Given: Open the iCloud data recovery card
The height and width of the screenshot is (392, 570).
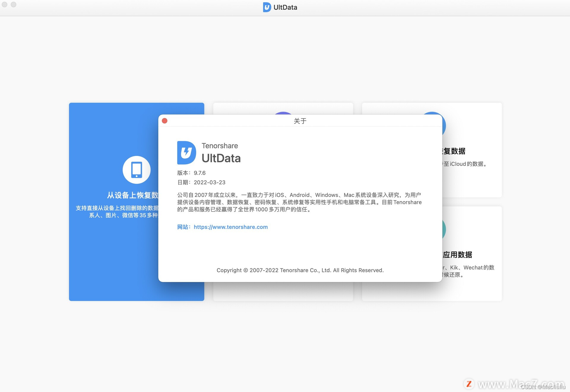Looking at the screenshot, I should coord(472,150).
